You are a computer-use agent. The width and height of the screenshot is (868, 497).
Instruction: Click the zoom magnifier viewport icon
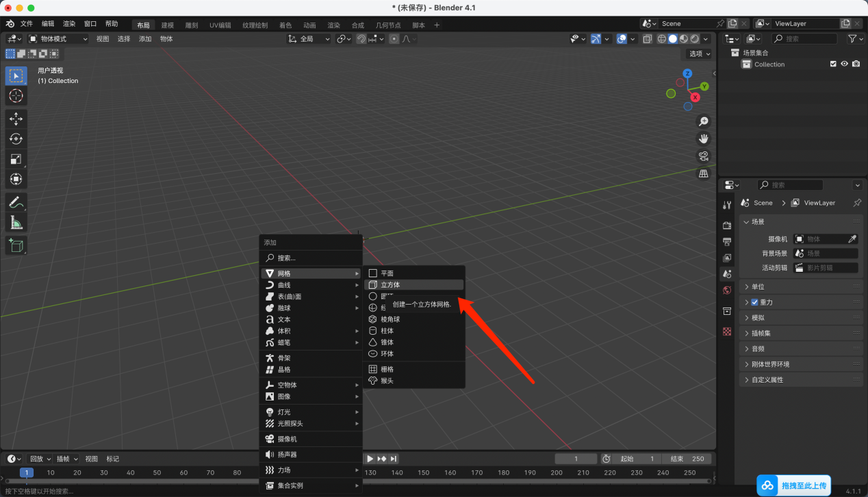(703, 121)
